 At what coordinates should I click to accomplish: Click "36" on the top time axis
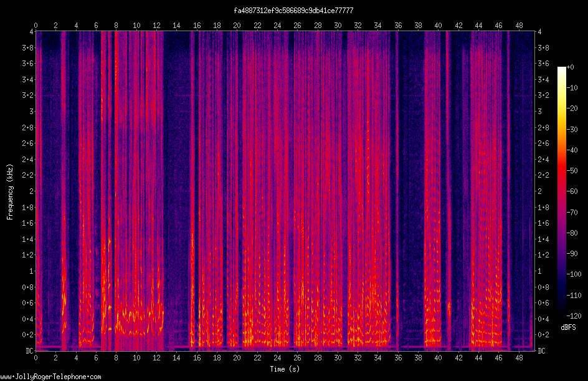[398, 26]
